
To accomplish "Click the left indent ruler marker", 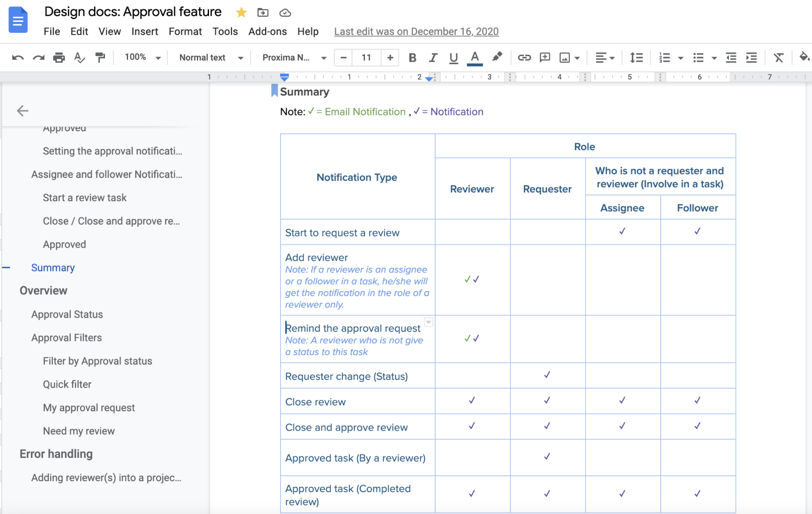I will click(x=285, y=77).
